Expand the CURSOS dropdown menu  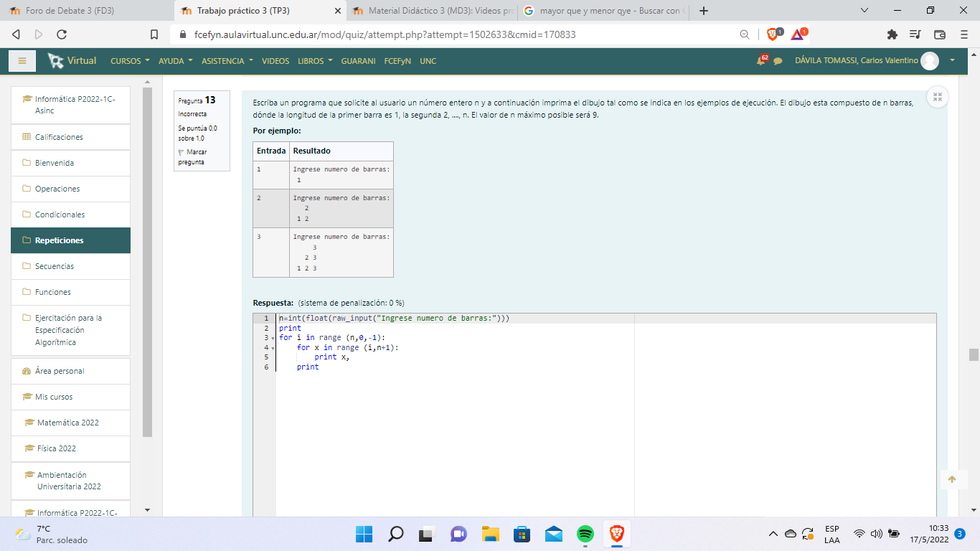[x=129, y=61]
